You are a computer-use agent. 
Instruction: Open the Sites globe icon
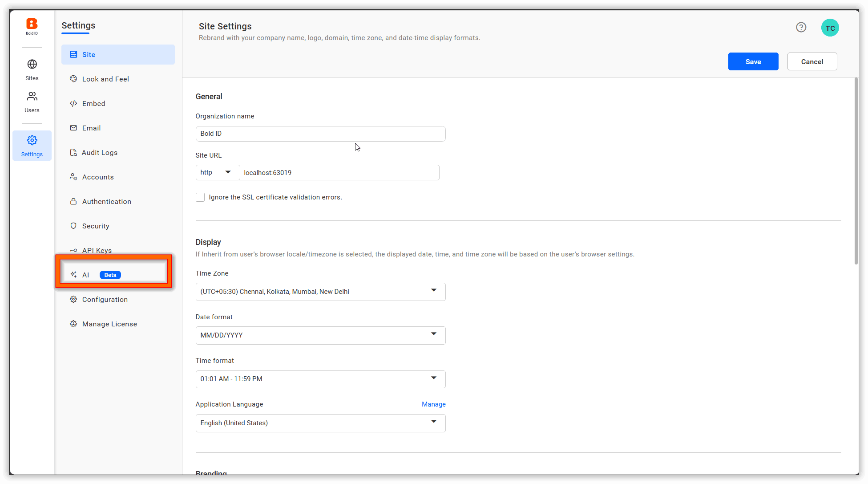[32, 64]
